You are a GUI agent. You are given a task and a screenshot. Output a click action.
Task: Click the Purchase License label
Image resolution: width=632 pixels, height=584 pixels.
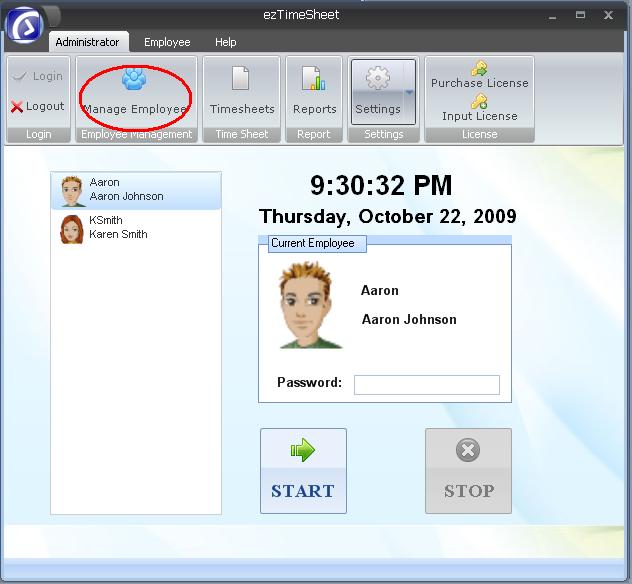click(480, 83)
